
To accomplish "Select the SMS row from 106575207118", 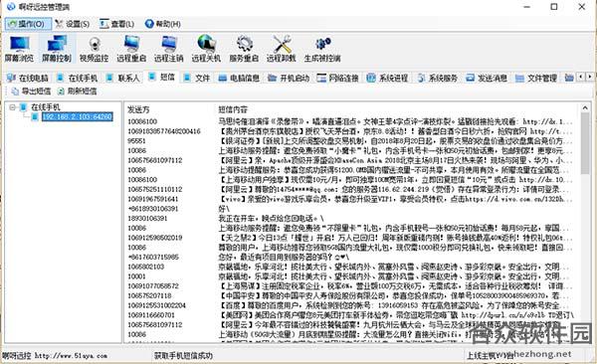I will click(350, 295).
